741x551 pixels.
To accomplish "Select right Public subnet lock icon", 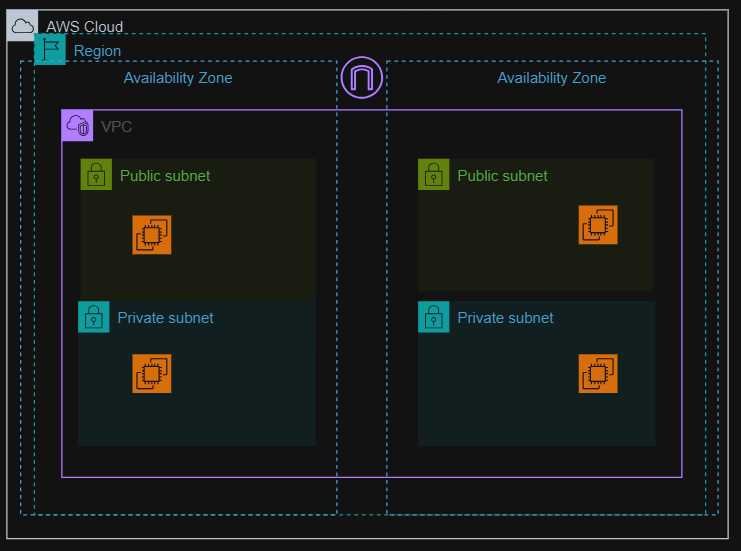I will click(x=434, y=174).
